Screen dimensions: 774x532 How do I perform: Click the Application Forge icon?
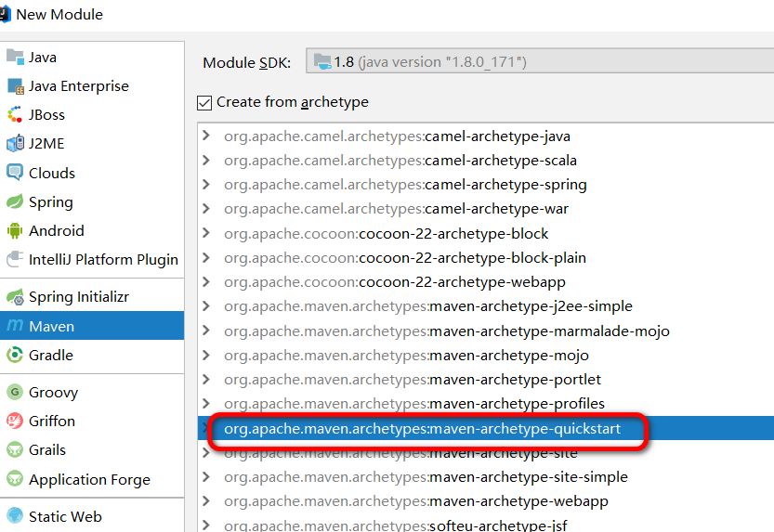(15, 479)
